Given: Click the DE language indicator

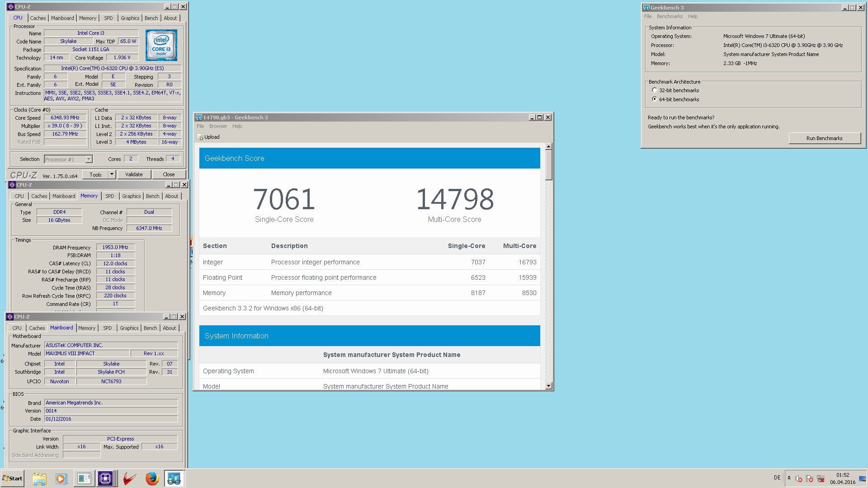Looking at the screenshot, I should (x=777, y=478).
